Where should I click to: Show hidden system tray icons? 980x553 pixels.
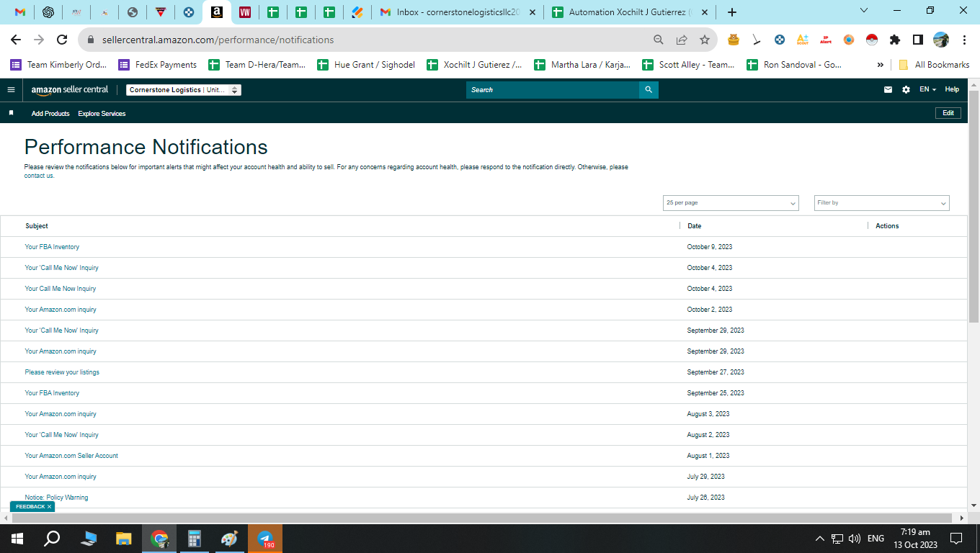point(820,539)
